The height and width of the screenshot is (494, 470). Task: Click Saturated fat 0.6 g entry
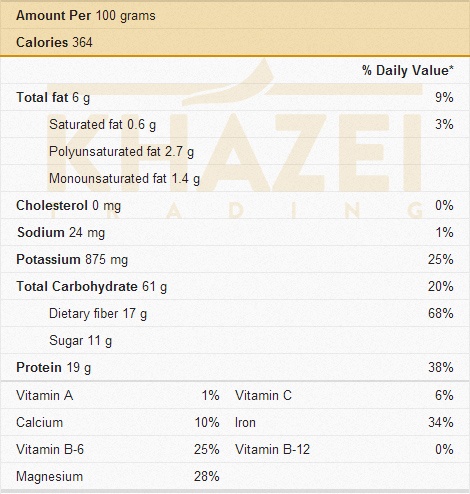(103, 125)
